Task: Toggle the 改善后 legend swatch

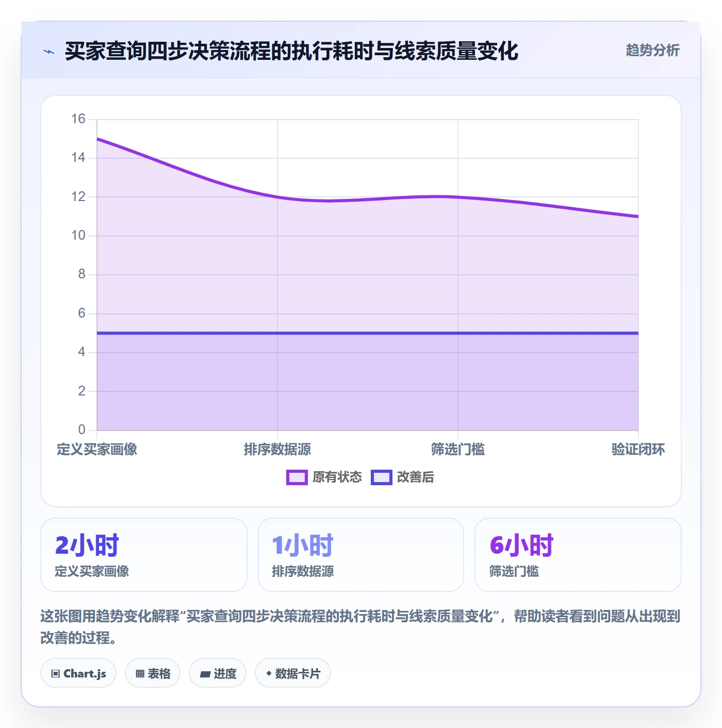Action: [382, 477]
